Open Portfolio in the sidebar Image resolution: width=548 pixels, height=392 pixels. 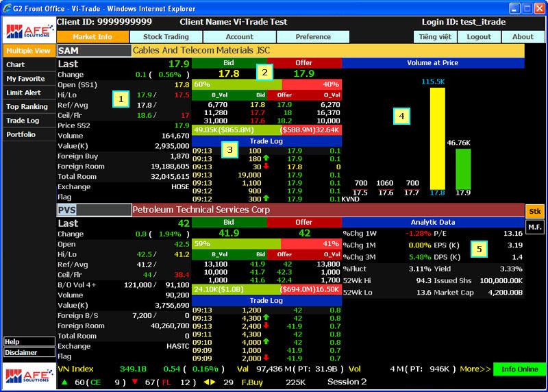click(x=29, y=134)
